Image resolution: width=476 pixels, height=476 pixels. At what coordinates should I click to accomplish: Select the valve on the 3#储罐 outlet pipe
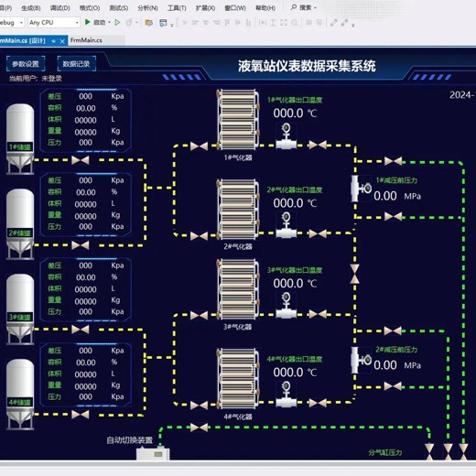pos(81,330)
